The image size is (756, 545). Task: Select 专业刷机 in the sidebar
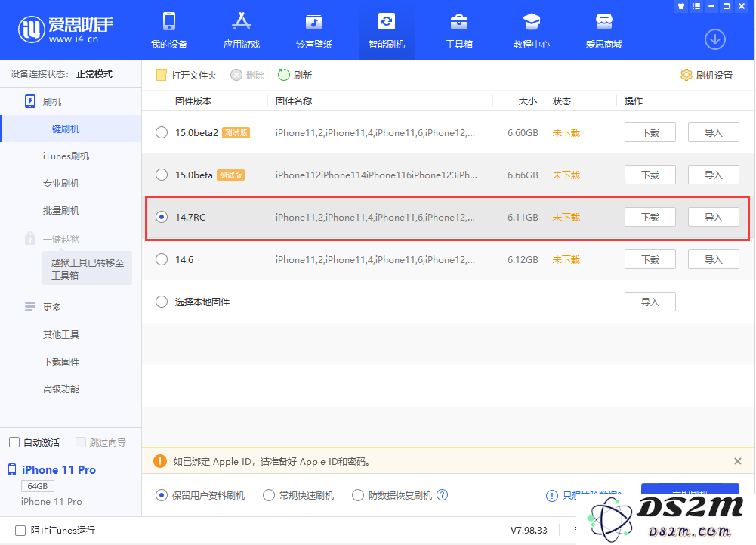click(x=61, y=184)
